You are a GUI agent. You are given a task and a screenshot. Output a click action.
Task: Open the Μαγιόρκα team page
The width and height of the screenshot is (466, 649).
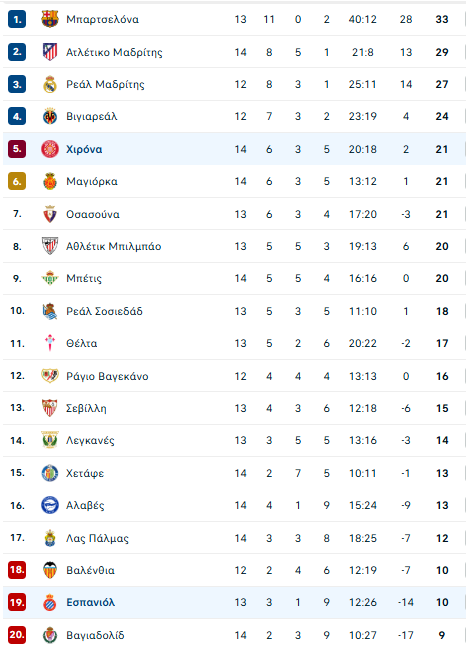pyautogui.click(x=92, y=182)
